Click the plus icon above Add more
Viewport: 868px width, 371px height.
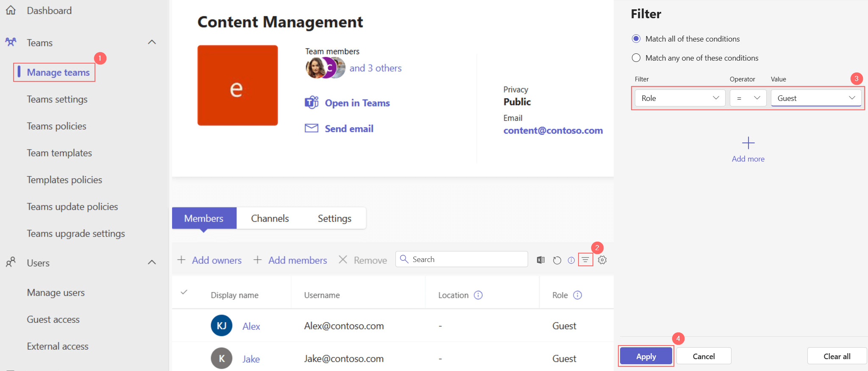pos(748,143)
